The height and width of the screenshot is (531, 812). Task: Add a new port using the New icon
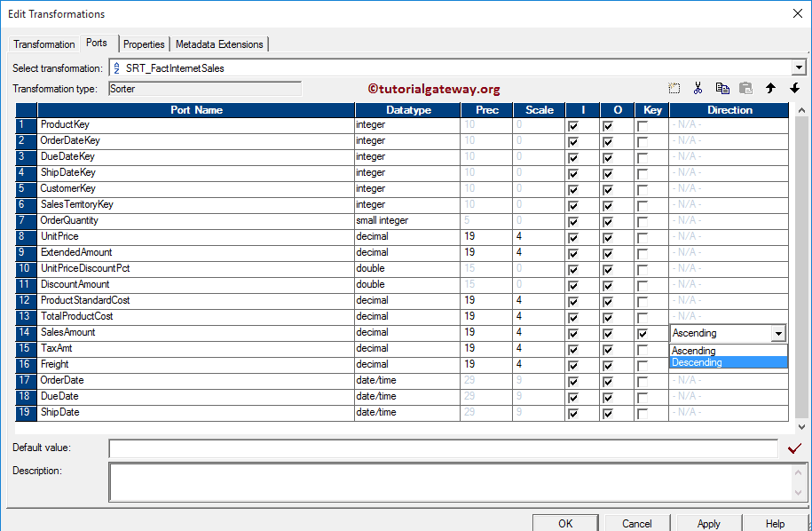coord(674,88)
